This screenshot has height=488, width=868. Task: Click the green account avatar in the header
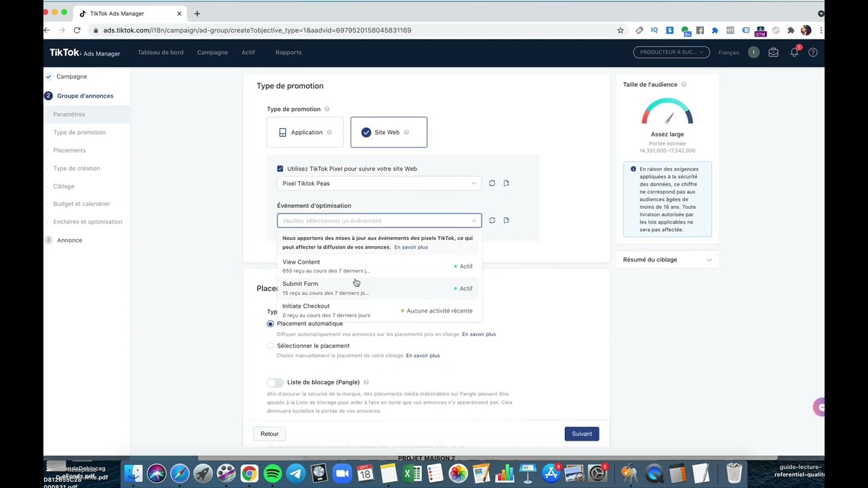coord(753,52)
